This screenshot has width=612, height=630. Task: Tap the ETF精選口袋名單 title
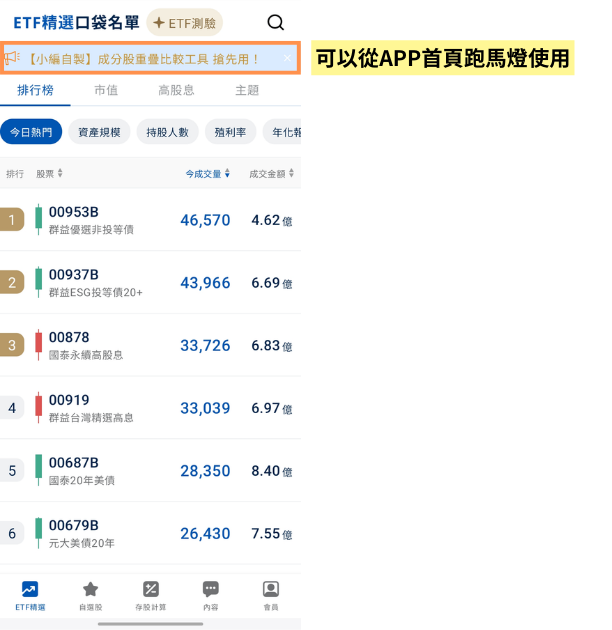76,22
